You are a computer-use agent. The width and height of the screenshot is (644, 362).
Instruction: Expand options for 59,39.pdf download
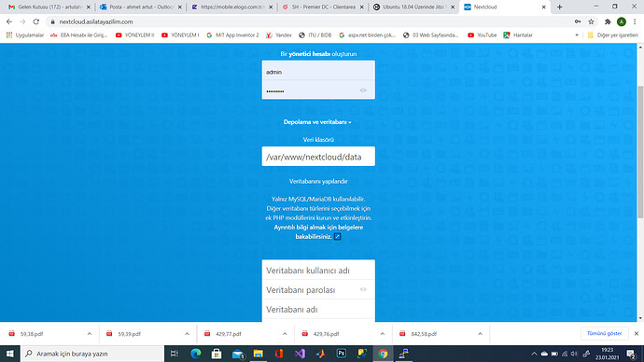(x=187, y=334)
